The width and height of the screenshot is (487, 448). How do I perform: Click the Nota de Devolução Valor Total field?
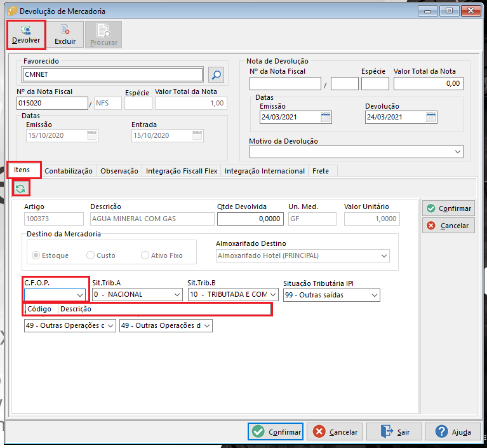click(x=429, y=84)
